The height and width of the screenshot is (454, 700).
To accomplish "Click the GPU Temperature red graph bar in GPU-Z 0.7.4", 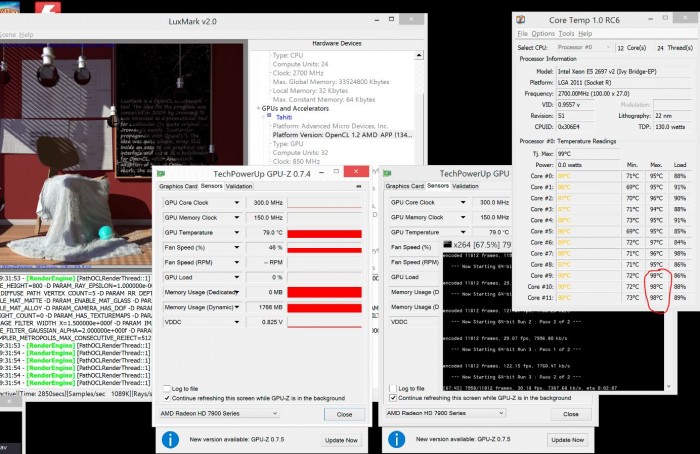I will pyautogui.click(x=325, y=233).
